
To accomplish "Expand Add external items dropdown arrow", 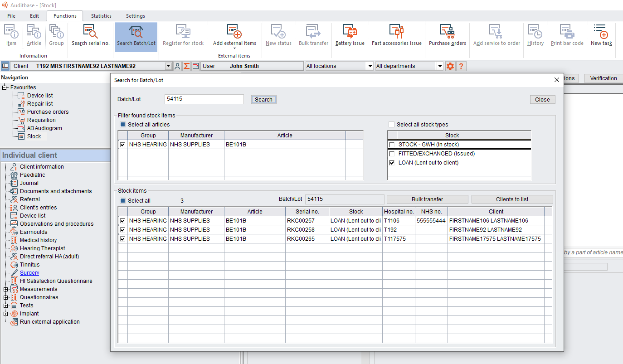I will click(234, 49).
